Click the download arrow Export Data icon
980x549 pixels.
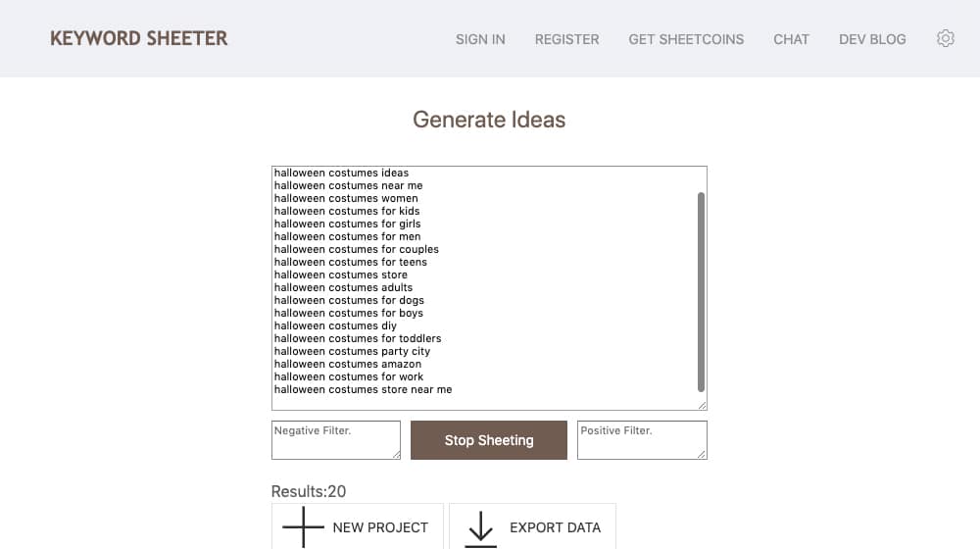[x=480, y=529]
